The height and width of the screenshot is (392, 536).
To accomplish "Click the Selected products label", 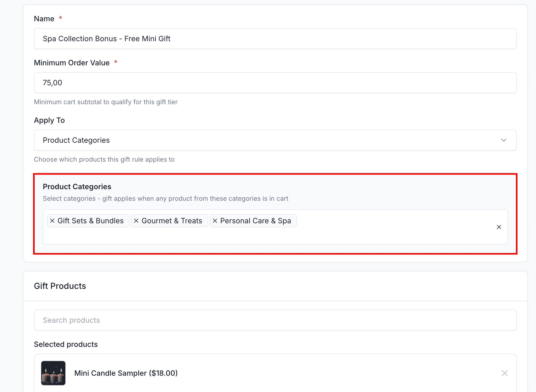I will 66,344.
